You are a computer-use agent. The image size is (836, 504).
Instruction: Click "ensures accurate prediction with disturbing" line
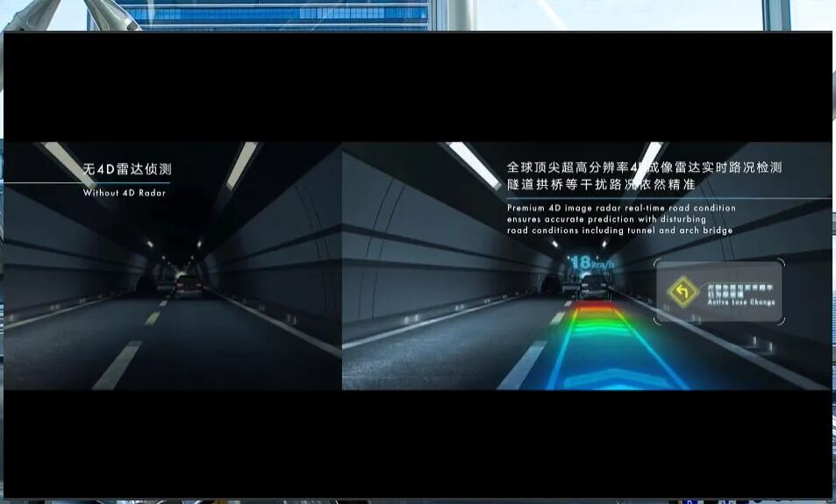(606, 219)
